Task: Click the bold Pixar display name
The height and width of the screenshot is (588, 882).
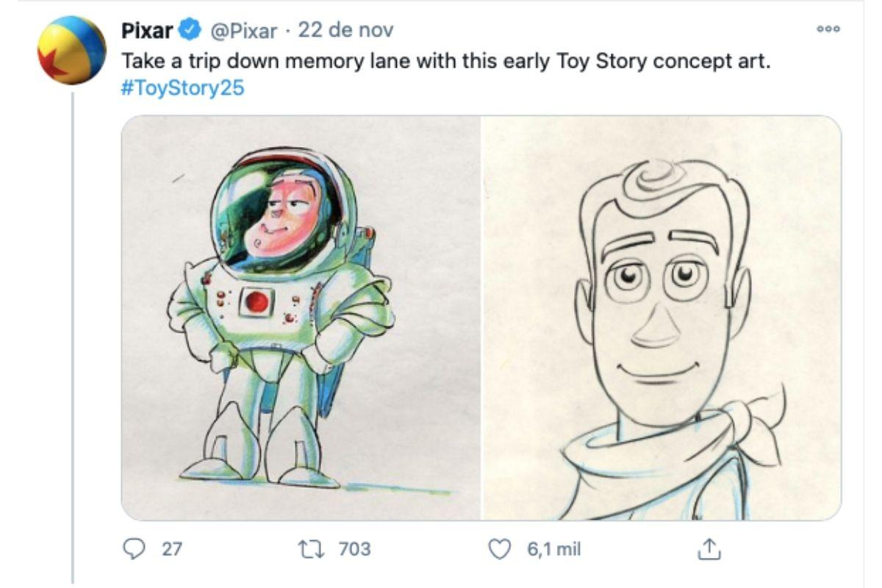Action: point(147,31)
